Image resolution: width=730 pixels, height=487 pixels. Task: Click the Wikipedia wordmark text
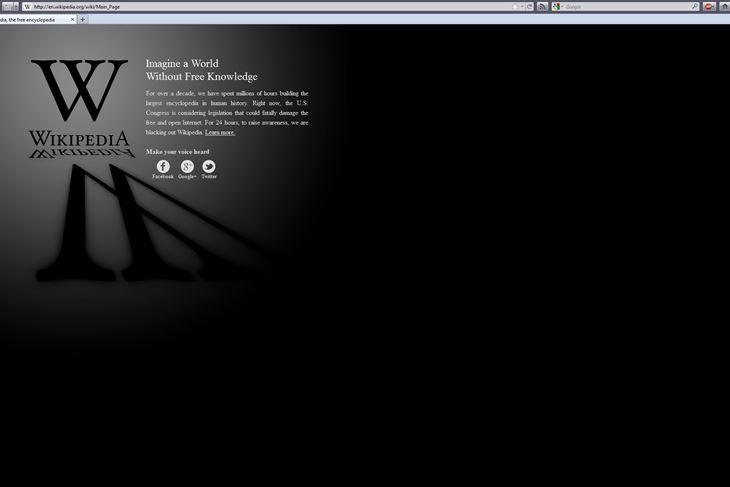tap(79, 139)
